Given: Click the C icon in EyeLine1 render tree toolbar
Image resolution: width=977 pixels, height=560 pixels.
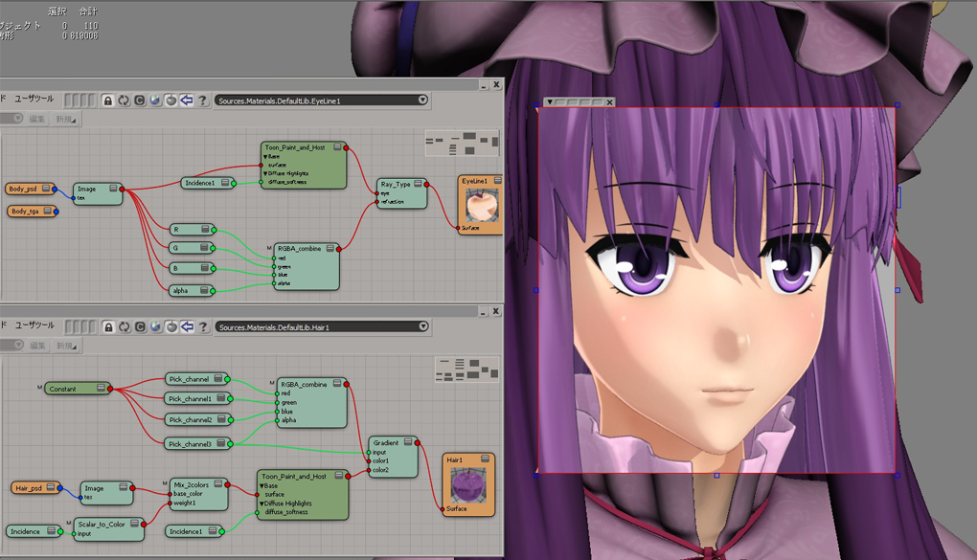Looking at the screenshot, I should tap(139, 101).
